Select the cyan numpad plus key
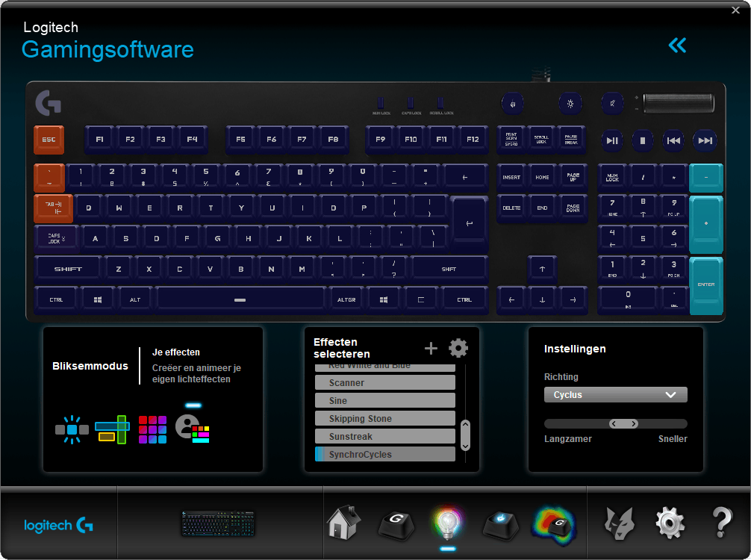Image resolution: width=751 pixels, height=560 pixels. (x=706, y=224)
